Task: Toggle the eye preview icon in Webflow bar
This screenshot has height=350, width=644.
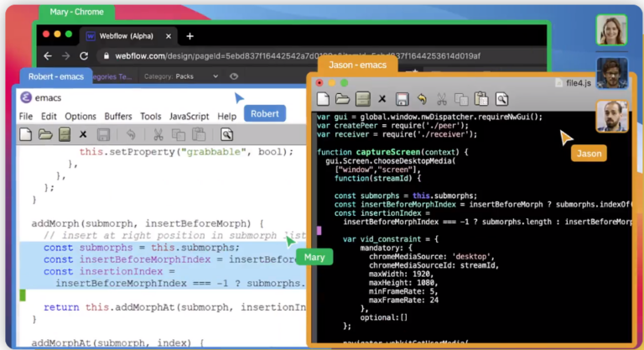Action: [x=235, y=76]
